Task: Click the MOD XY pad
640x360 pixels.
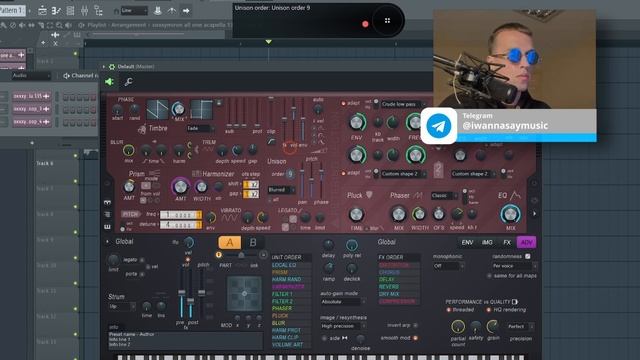Action: click(244, 294)
